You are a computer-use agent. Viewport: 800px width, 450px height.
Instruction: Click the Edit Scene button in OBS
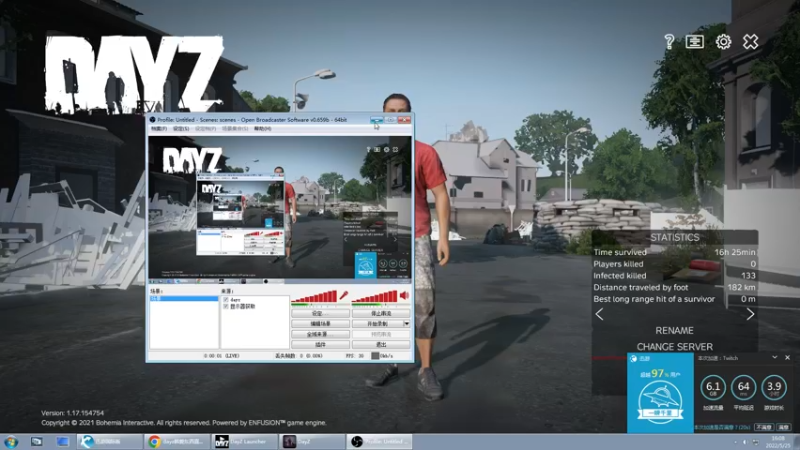[x=320, y=324]
